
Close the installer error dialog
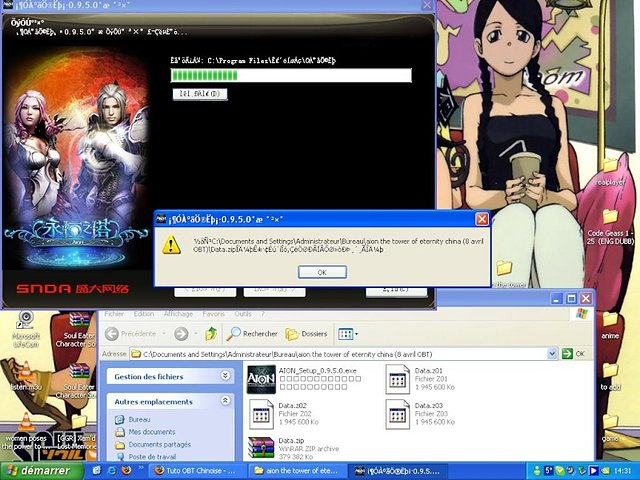[482, 219]
